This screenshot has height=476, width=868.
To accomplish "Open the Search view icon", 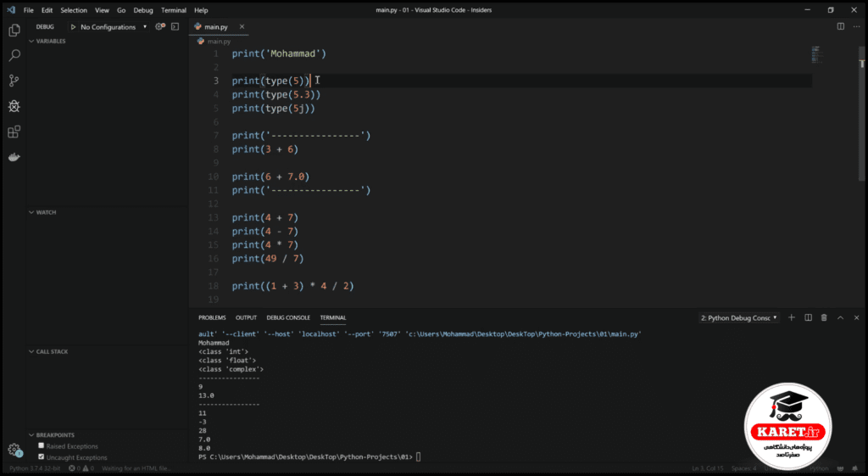I will [x=14, y=55].
